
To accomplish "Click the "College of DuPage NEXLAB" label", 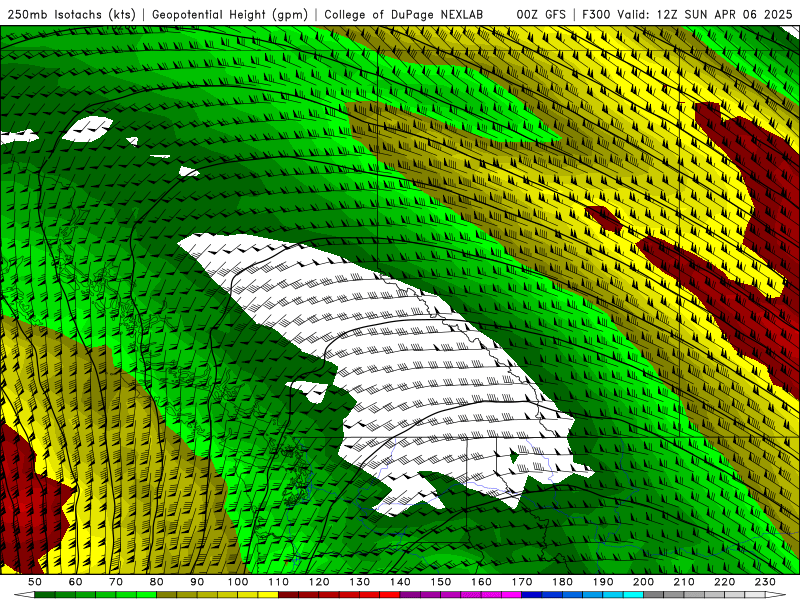I will click(x=404, y=14).
